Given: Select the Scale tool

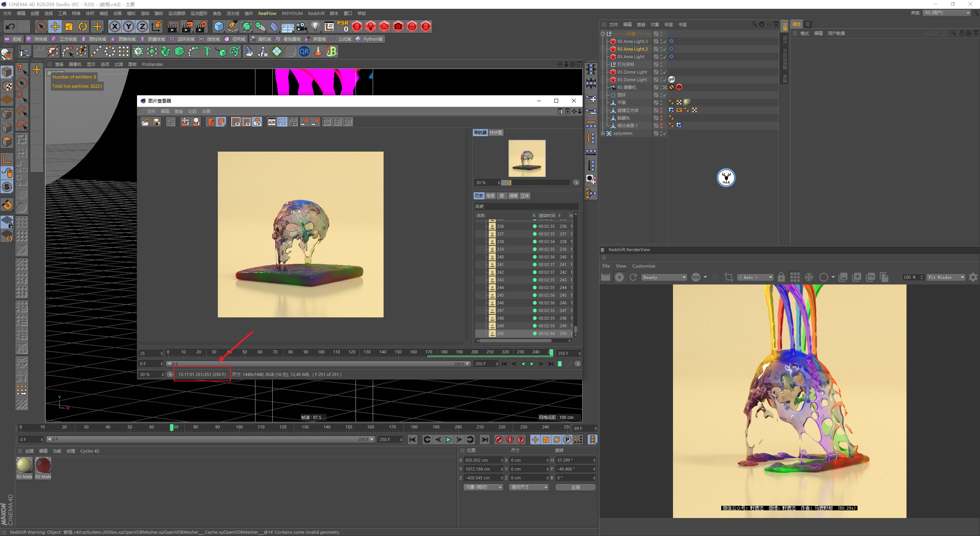Looking at the screenshot, I should (x=69, y=26).
